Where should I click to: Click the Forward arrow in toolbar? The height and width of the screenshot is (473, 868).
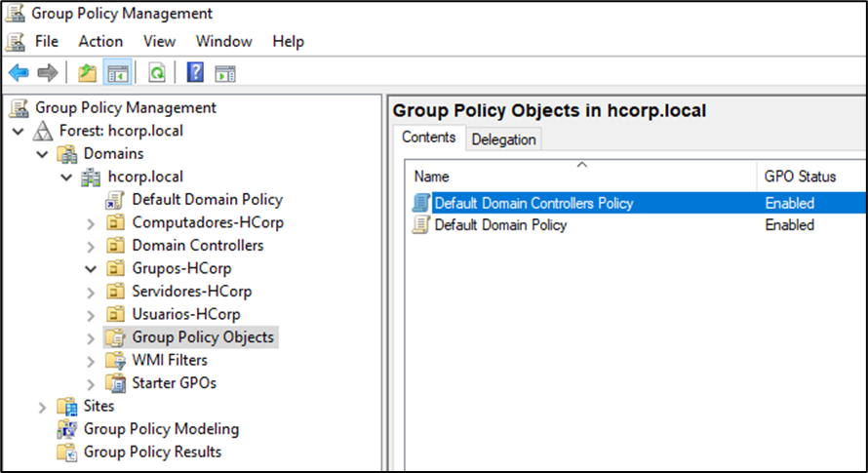pos(46,73)
